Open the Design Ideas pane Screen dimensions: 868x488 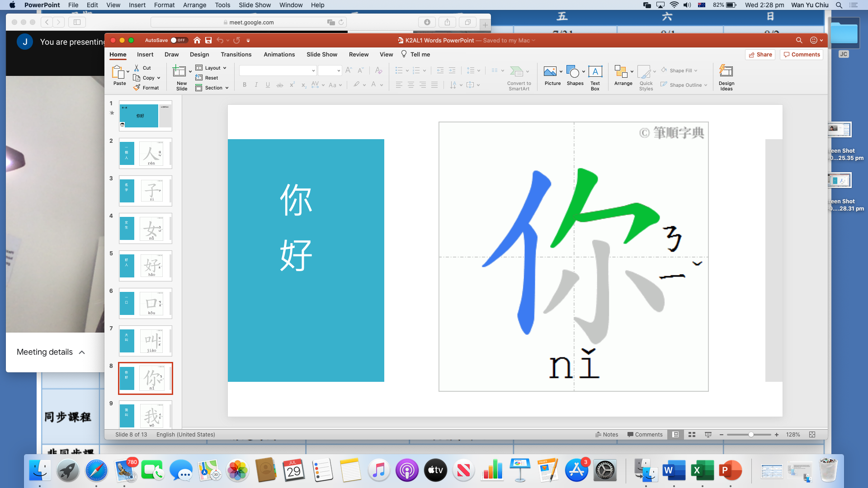[726, 72]
